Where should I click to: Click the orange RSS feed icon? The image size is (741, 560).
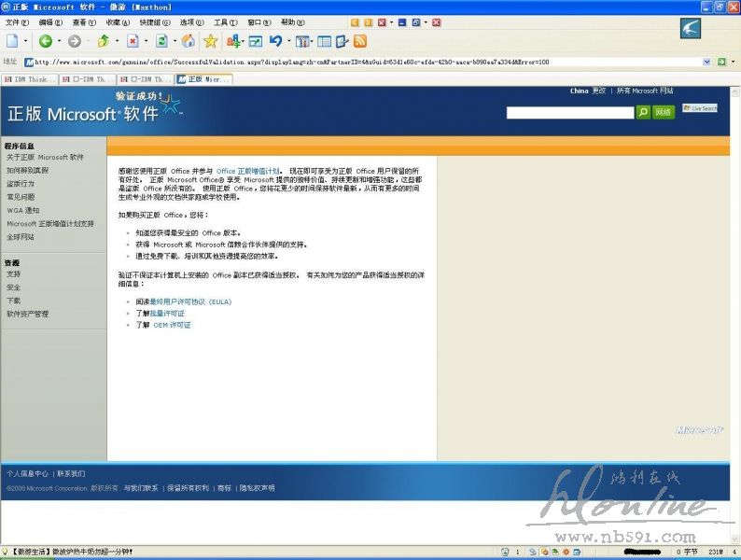pos(360,41)
